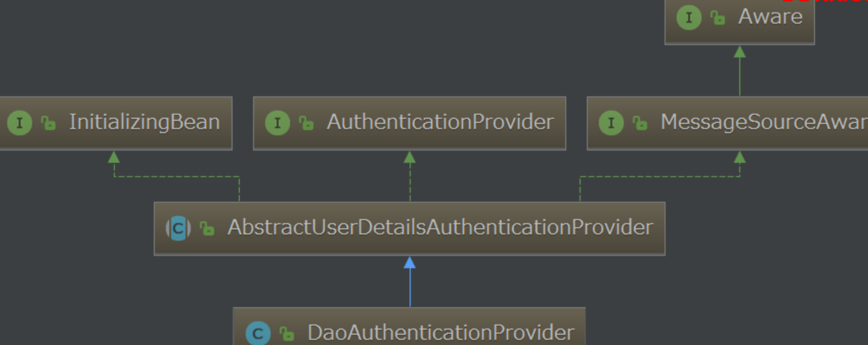Click the public lock icon next to InitializingBean
The width and height of the screenshot is (868, 345).
48,123
